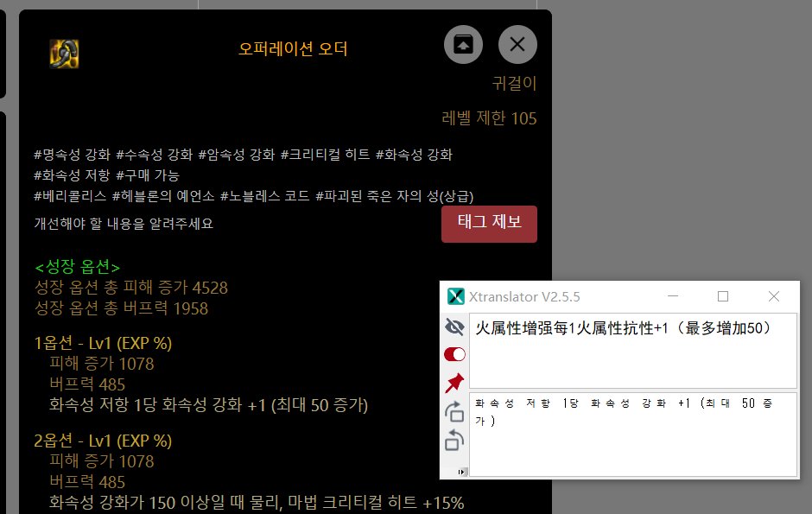Image resolution: width=812 pixels, height=514 pixels.
Task: Switch off the red toggle in Xtranslator
Action: pos(454,354)
